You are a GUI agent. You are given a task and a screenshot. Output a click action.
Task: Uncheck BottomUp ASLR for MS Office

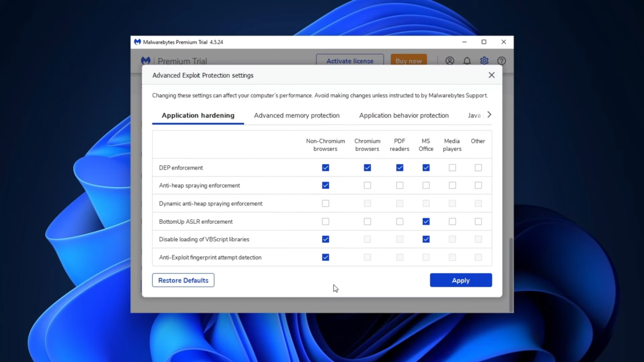pyautogui.click(x=426, y=221)
